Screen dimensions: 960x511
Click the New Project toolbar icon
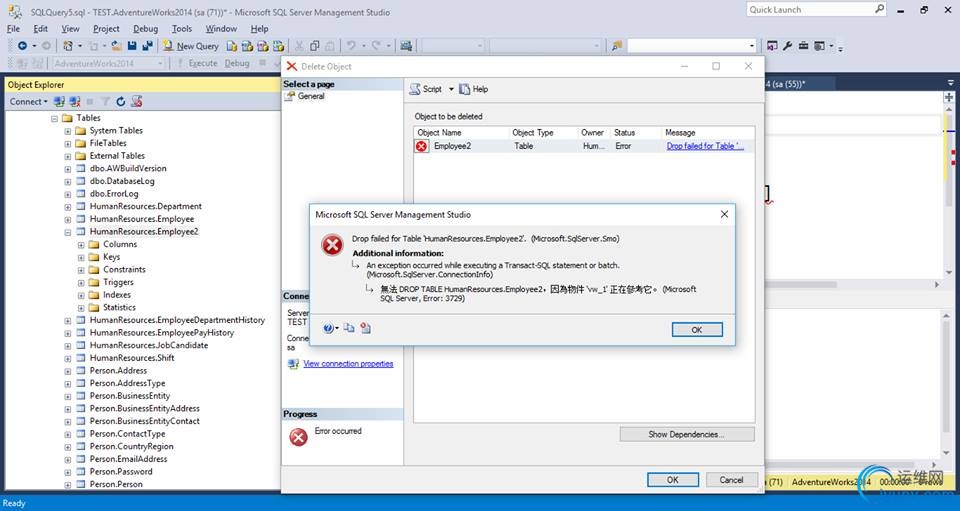[68, 46]
